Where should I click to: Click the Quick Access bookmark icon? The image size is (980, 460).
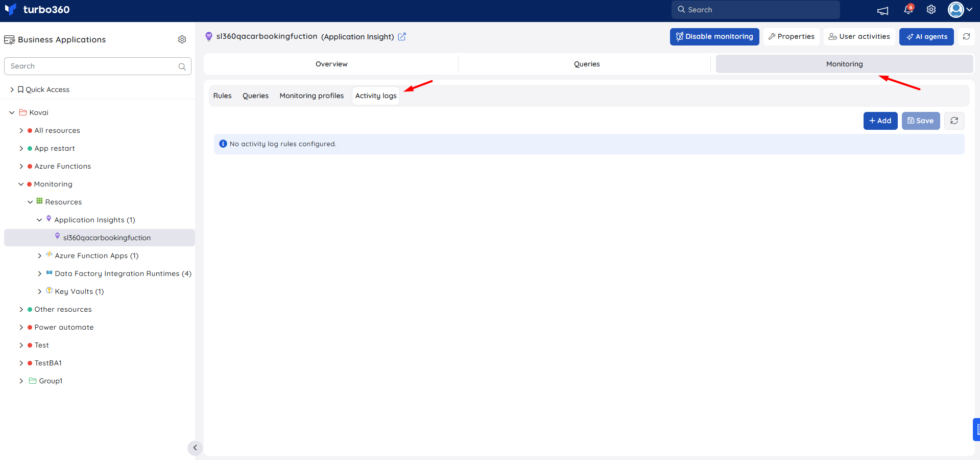click(x=20, y=89)
